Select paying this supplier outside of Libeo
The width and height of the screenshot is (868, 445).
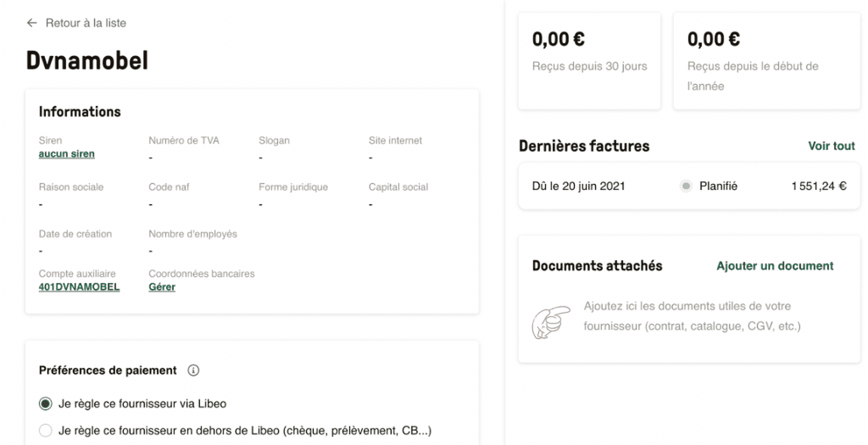(x=45, y=431)
